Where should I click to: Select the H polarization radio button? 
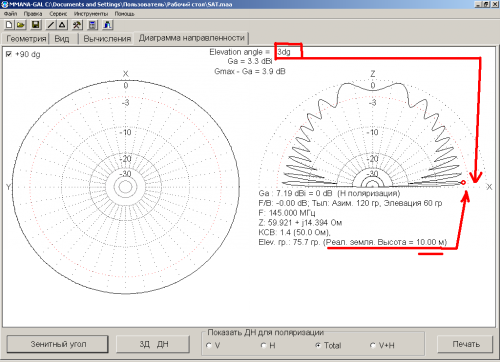point(264,345)
